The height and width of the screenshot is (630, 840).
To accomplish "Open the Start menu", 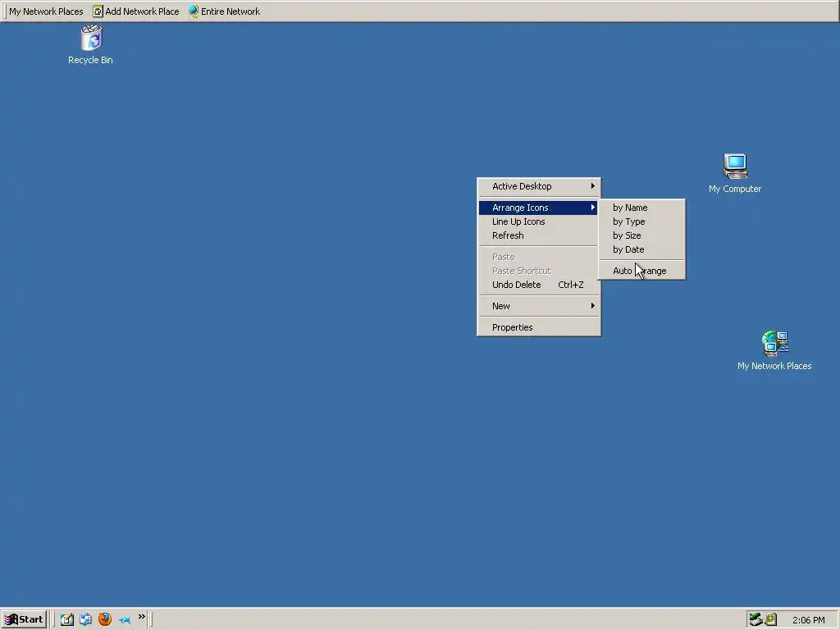I will point(24,619).
